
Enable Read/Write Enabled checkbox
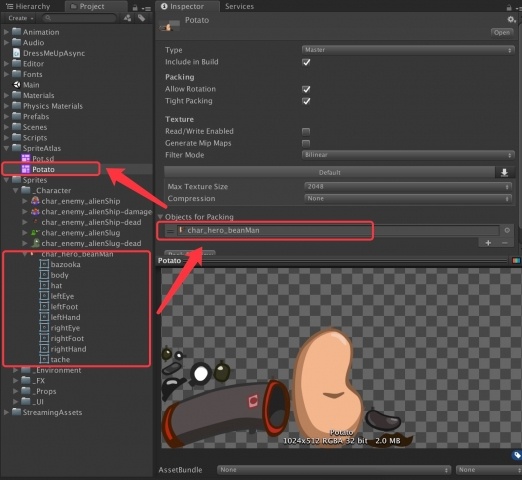(x=306, y=131)
